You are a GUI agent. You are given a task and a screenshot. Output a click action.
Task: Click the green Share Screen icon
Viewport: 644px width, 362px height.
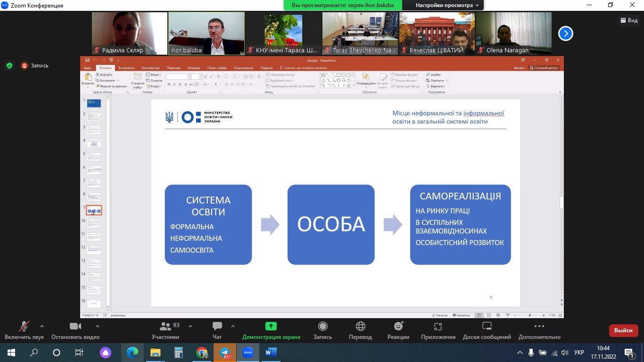click(x=271, y=326)
